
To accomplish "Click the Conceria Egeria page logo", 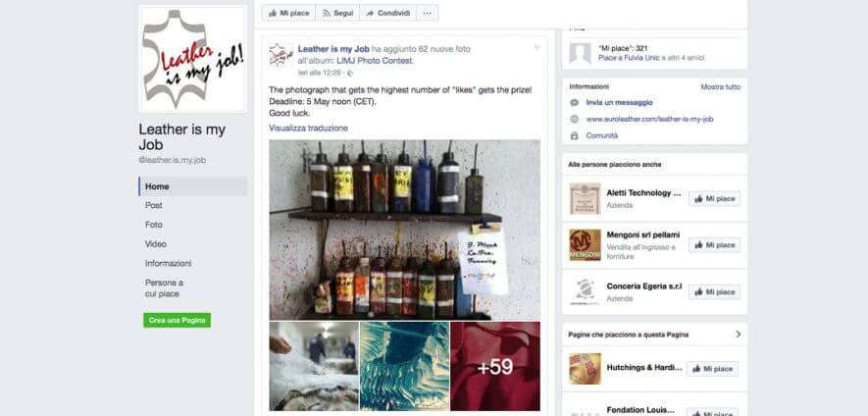I will point(586,292).
